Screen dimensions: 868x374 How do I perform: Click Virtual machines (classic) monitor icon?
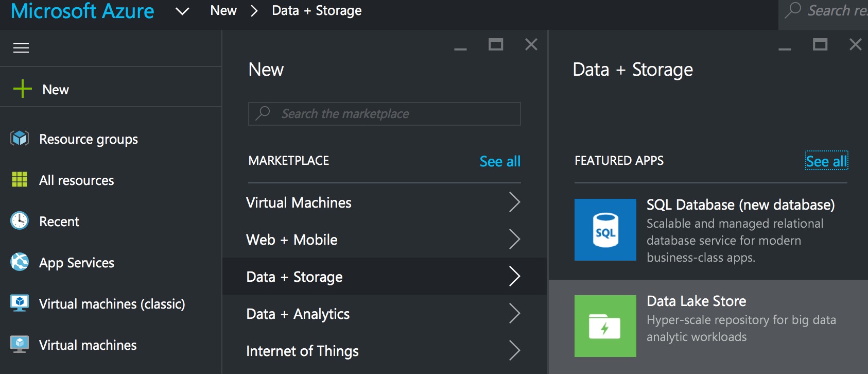(20, 303)
